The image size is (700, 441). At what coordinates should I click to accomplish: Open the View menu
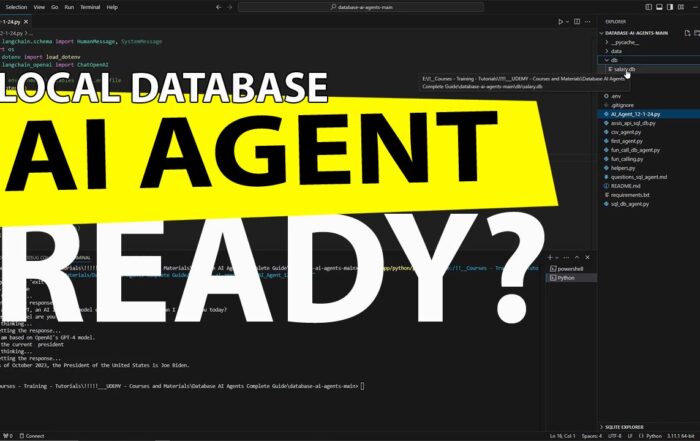coord(39,7)
